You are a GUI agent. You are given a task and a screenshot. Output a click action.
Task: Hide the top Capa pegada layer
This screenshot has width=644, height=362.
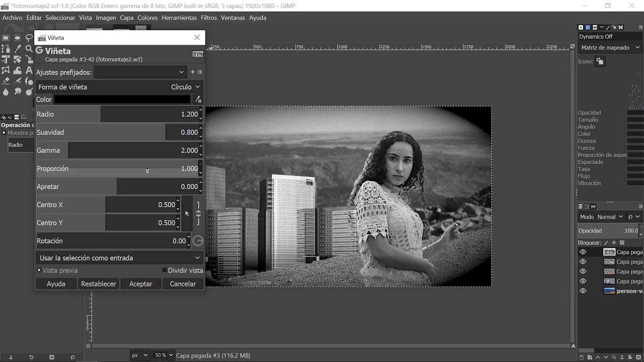tap(583, 252)
